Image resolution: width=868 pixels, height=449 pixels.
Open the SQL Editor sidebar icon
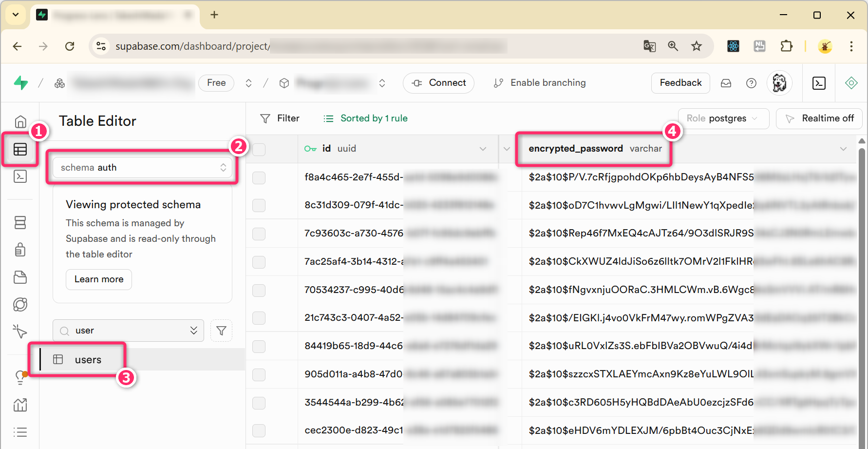(x=20, y=176)
